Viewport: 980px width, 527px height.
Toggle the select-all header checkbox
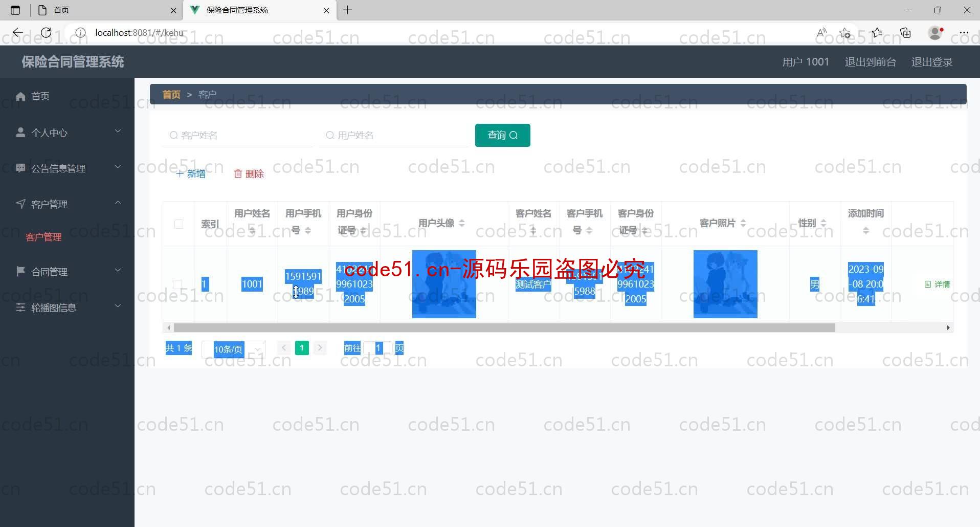pos(179,224)
